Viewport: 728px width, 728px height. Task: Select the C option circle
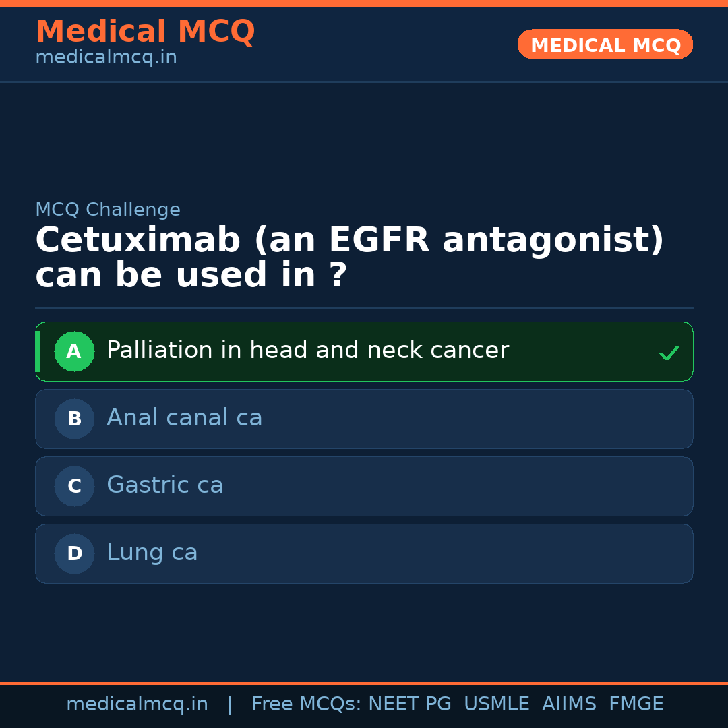tap(74, 486)
